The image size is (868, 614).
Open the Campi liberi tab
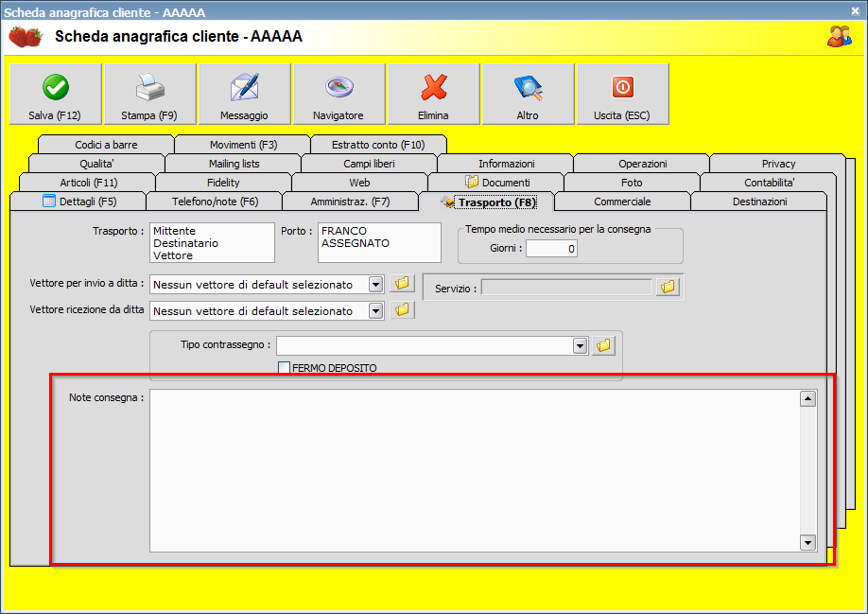point(370,164)
